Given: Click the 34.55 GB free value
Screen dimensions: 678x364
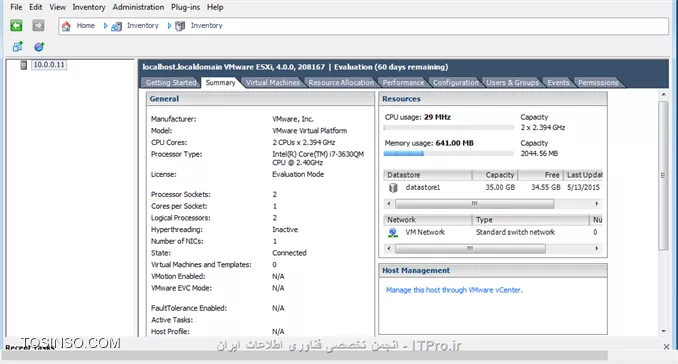Looking at the screenshot, I should click(546, 188).
